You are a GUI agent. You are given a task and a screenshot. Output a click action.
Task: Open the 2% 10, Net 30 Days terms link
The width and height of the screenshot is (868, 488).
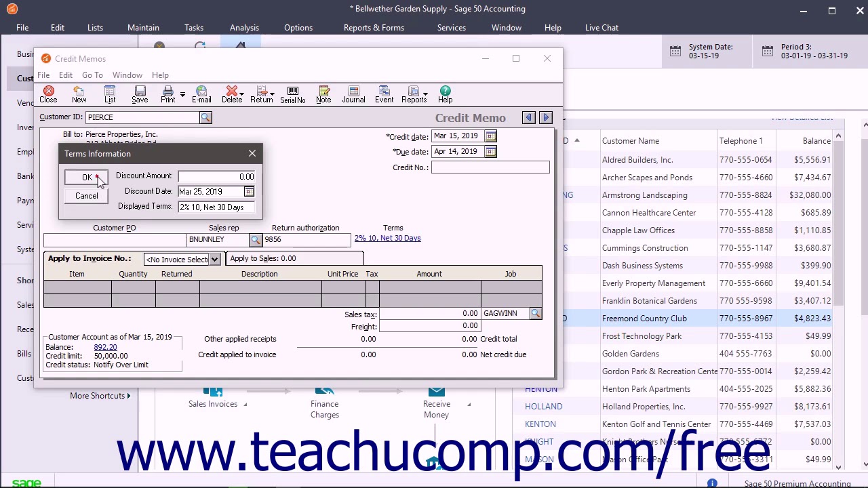387,239
